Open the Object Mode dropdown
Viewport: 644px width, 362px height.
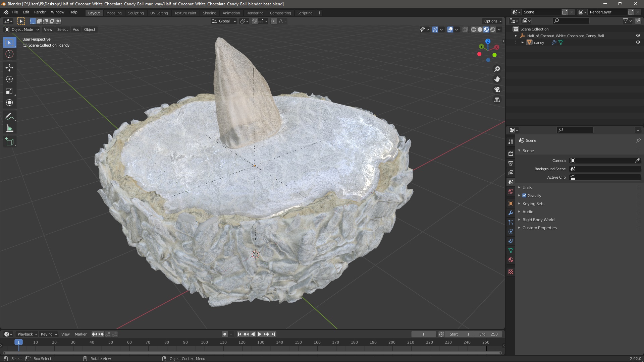point(22,29)
